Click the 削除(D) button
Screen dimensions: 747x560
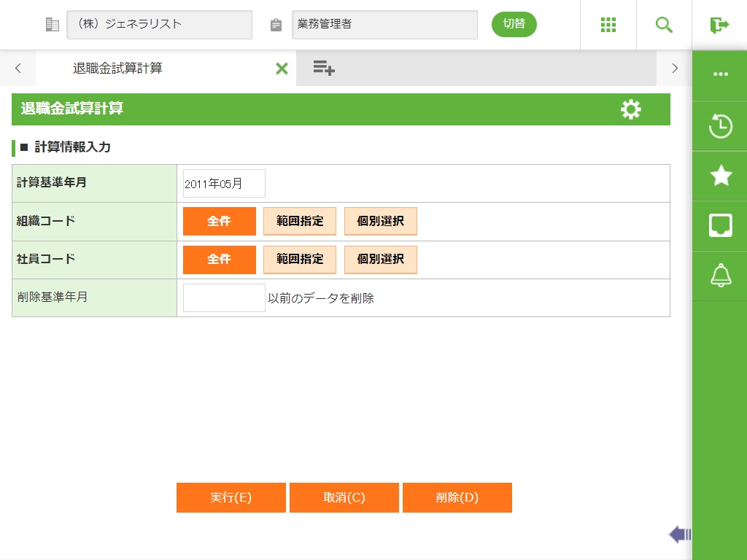click(457, 497)
